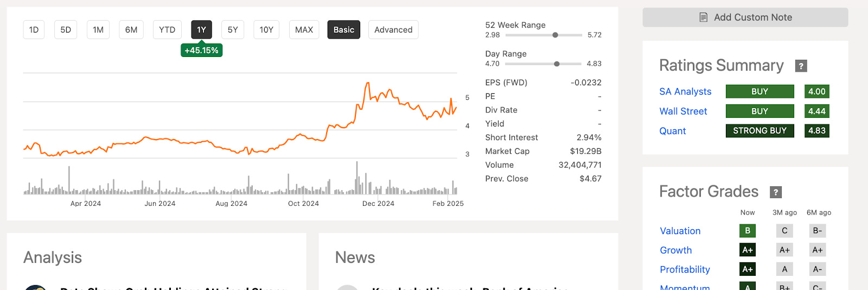Click the Short Interest value 2.94%

(x=589, y=137)
